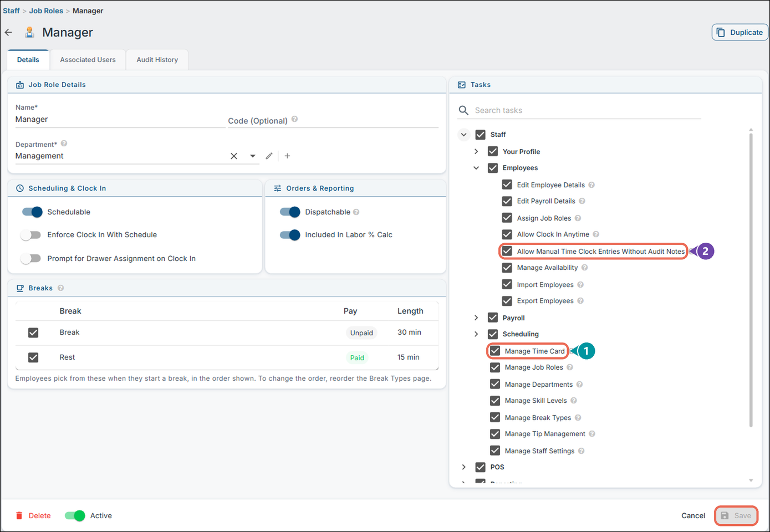Add a new department with plus icon
Screen dimensions: 770x532
click(287, 156)
